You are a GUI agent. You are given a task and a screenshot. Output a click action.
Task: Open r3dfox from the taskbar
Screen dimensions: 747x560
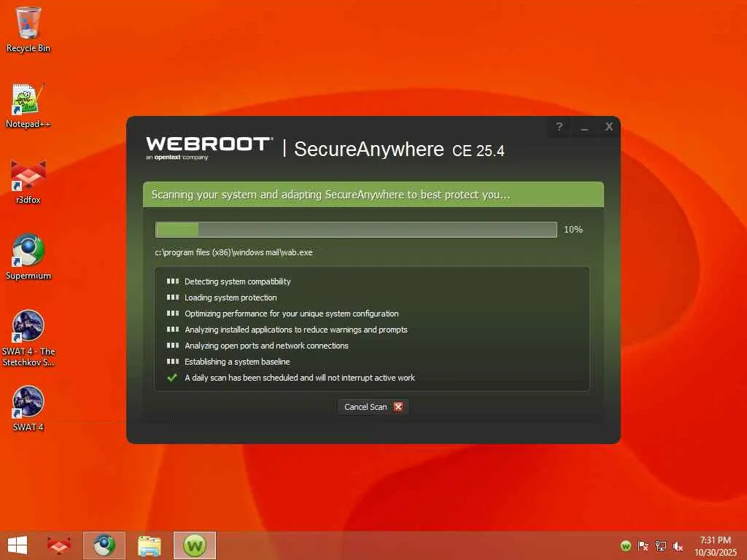pyautogui.click(x=58, y=545)
